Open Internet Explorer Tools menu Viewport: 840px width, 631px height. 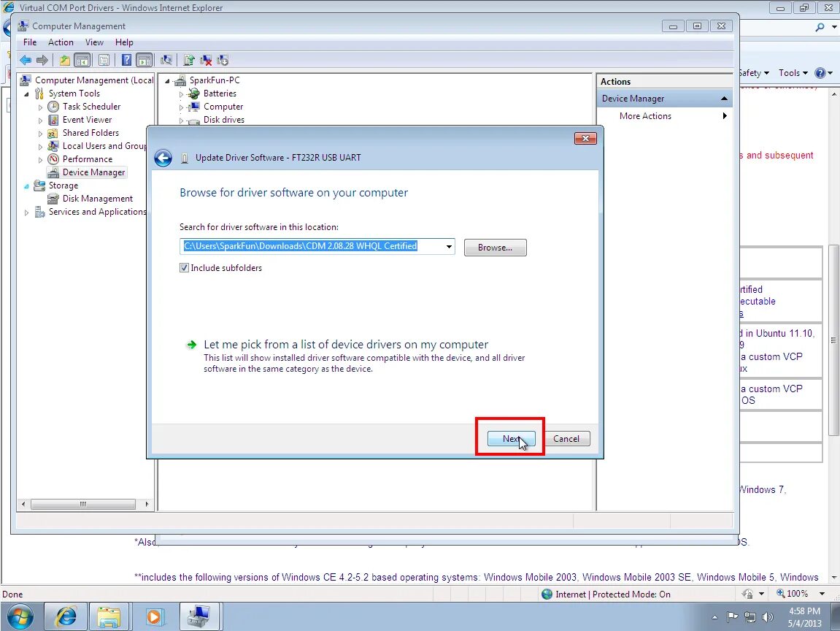coord(793,73)
